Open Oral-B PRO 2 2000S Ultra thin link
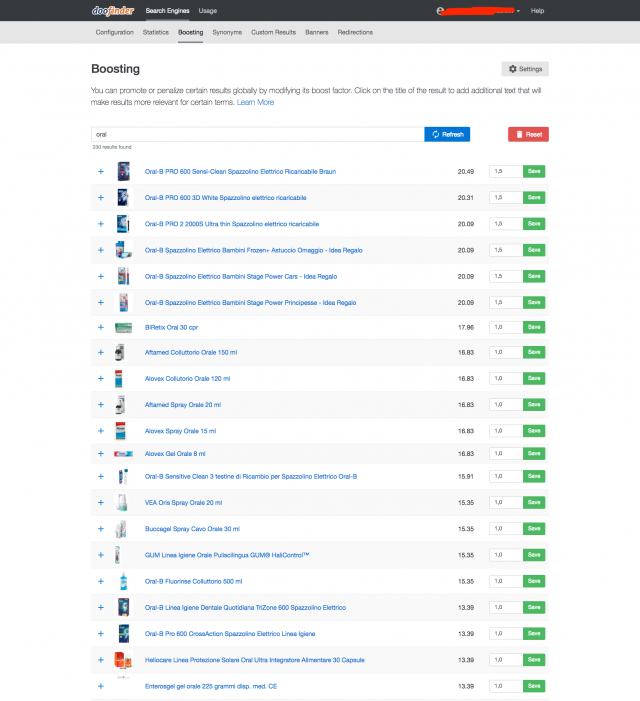The image size is (640, 701). [232, 224]
